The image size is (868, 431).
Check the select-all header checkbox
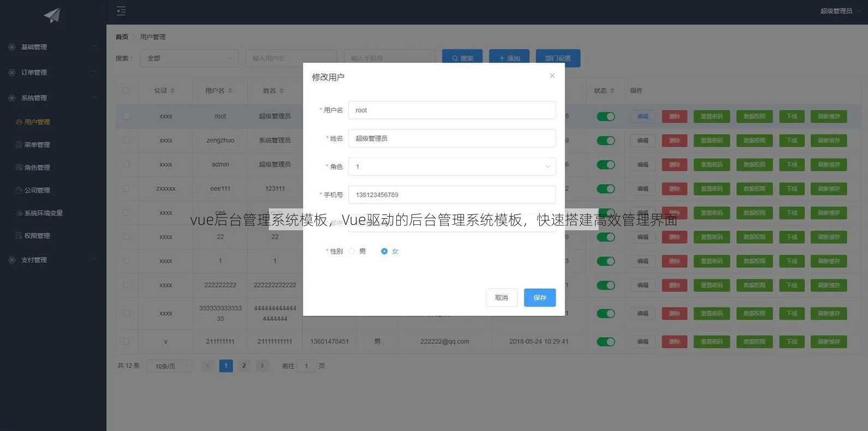tap(126, 91)
